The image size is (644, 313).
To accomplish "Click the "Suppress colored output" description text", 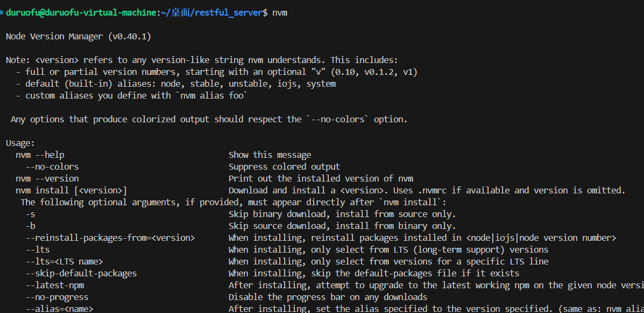I will (284, 166).
